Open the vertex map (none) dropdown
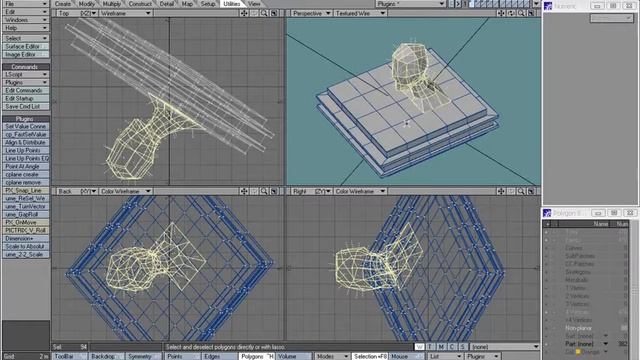Viewport: 640px width, 360px height. pyautogui.click(x=504, y=347)
